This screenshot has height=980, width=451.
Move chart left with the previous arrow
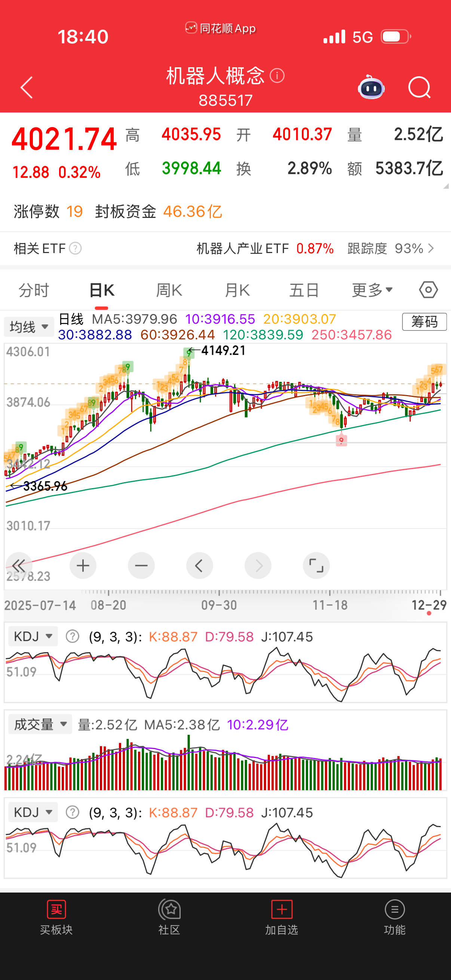[199, 566]
